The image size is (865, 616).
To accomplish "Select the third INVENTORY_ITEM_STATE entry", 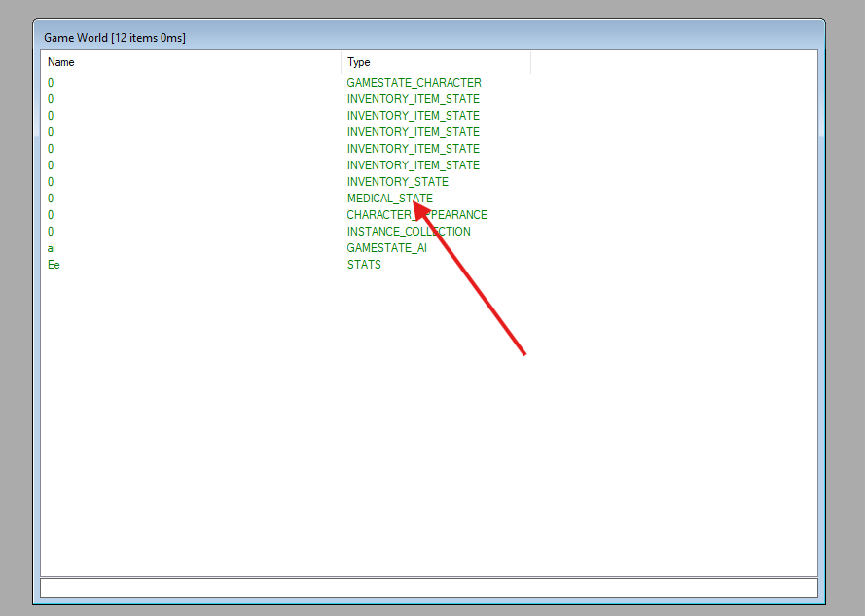I will click(414, 132).
